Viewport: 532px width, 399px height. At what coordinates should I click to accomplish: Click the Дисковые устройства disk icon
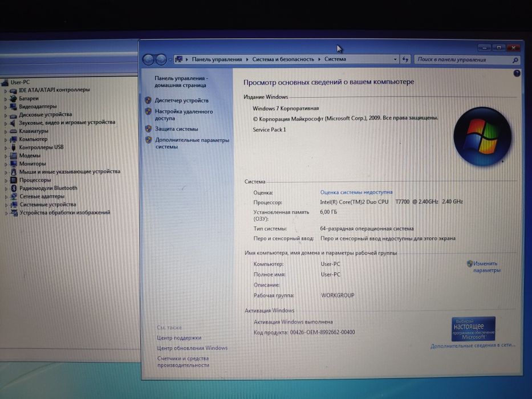13,115
